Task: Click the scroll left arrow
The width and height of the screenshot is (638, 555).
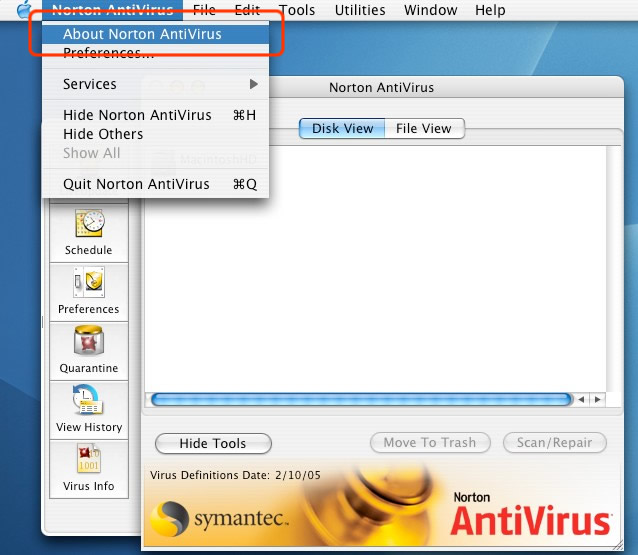Action: click(x=581, y=400)
